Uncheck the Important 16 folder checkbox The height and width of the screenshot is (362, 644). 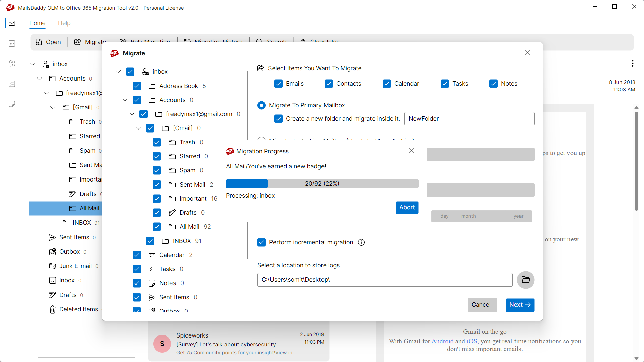pyautogui.click(x=157, y=199)
